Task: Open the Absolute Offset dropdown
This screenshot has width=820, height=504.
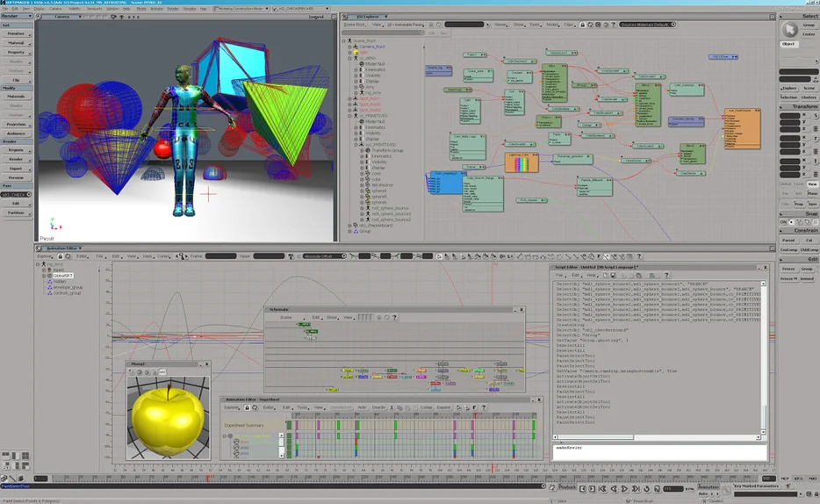Action: (x=325, y=256)
